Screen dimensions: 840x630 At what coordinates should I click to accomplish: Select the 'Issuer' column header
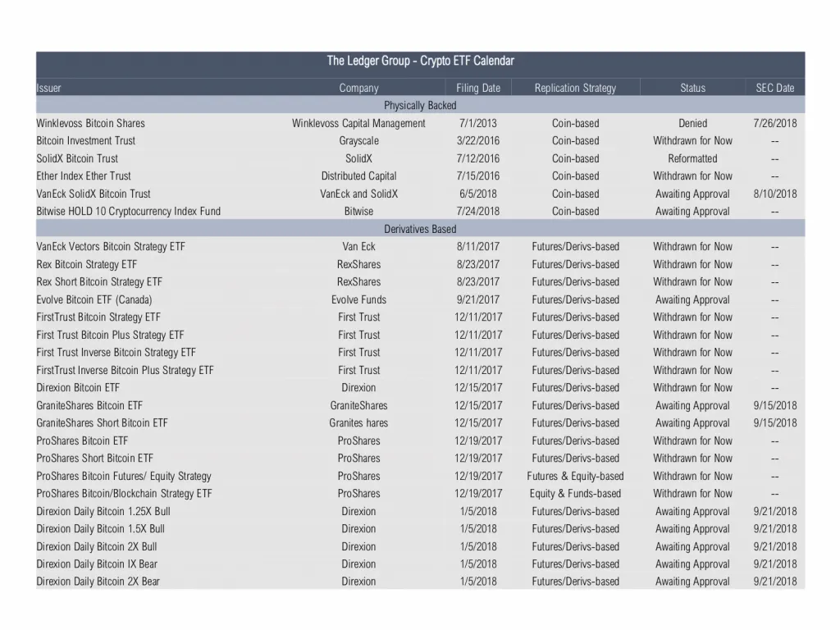[x=48, y=88]
